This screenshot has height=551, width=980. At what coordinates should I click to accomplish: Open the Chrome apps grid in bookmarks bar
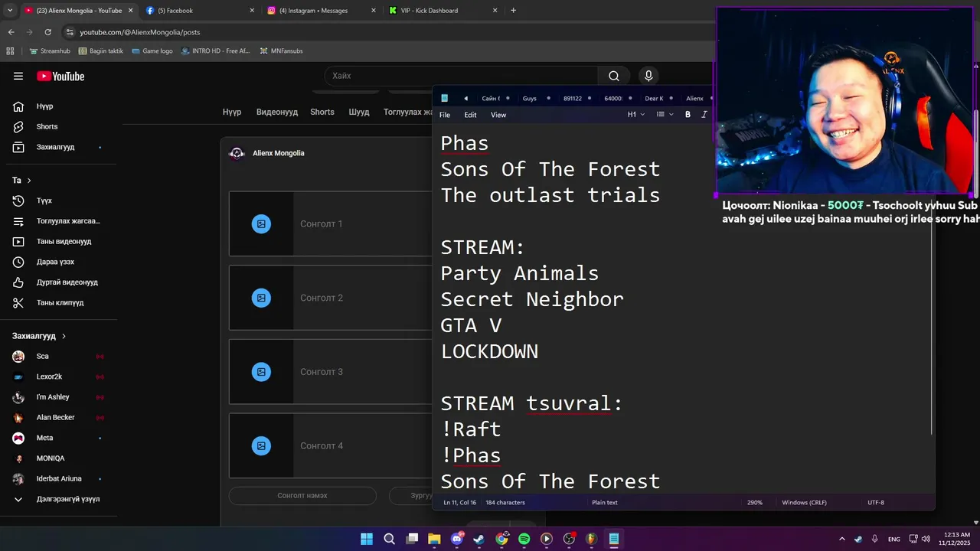(10, 51)
